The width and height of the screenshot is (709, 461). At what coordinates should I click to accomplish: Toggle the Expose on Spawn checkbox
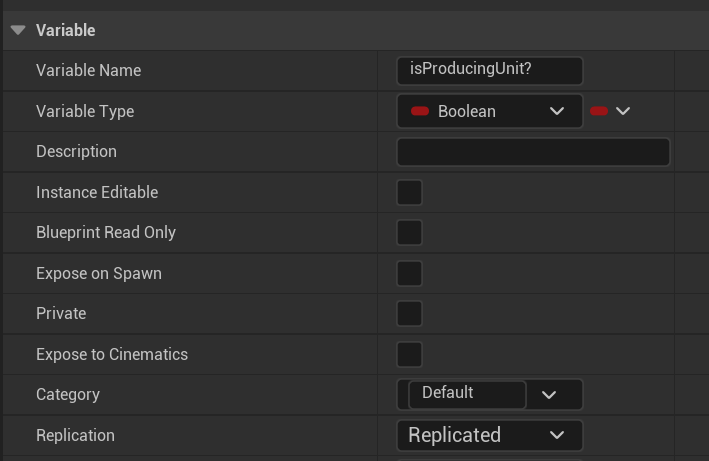pyautogui.click(x=410, y=273)
